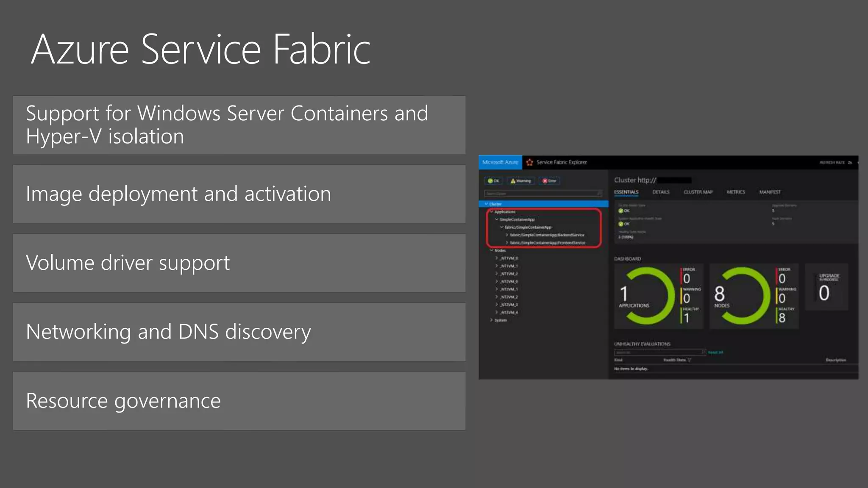Collapse the SimpleContainerApp type node
This screenshot has height=488, width=868.
(497, 219)
